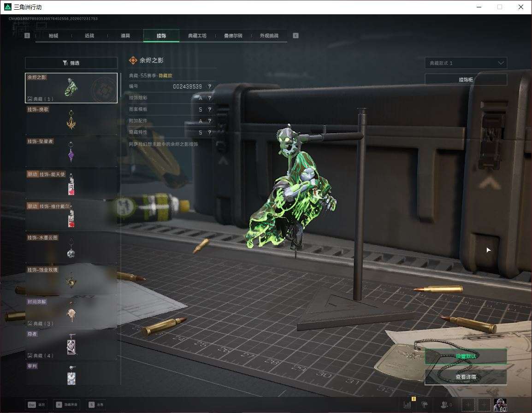Select the 挂饰-坠星者 purple charm thumbnail
532x413 pixels.
point(71,151)
